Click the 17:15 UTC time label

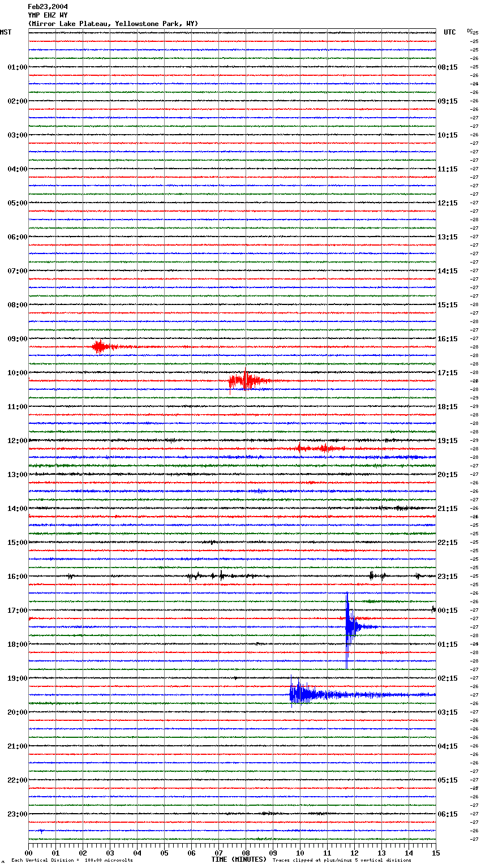click(x=448, y=373)
